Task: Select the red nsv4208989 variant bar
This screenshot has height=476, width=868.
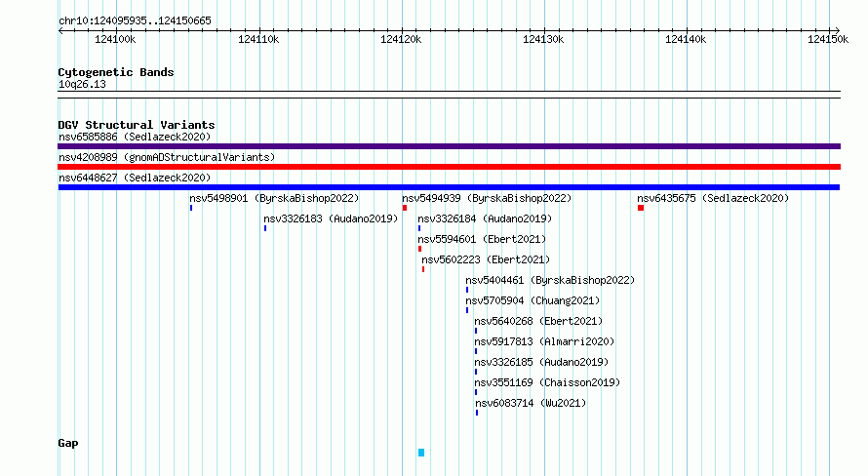Action: pos(449,167)
